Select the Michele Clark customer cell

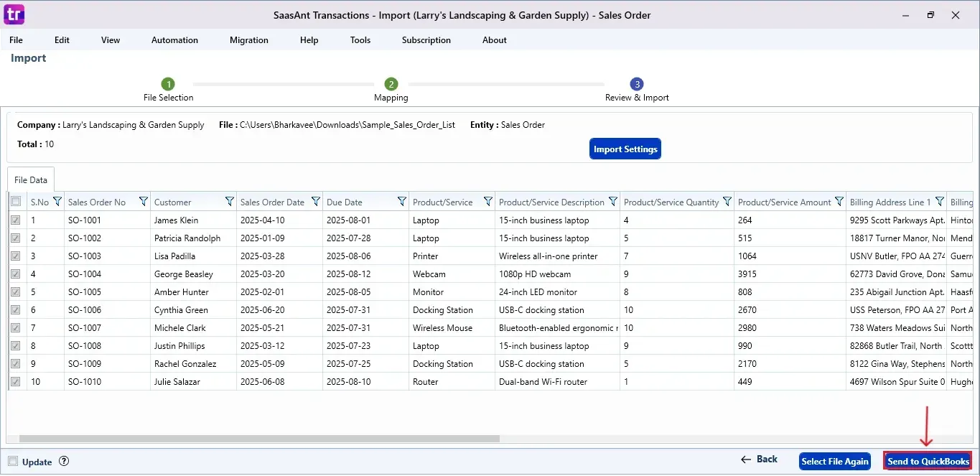click(193, 328)
